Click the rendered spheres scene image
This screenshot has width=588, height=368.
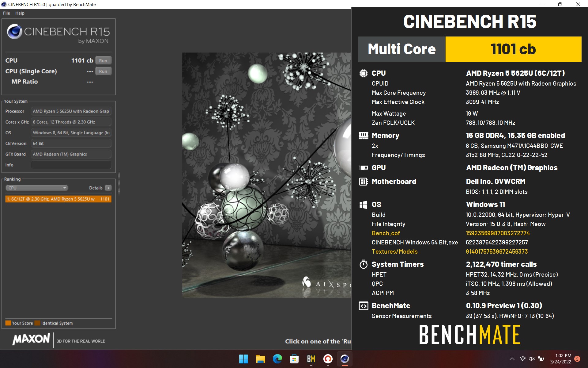point(266,175)
